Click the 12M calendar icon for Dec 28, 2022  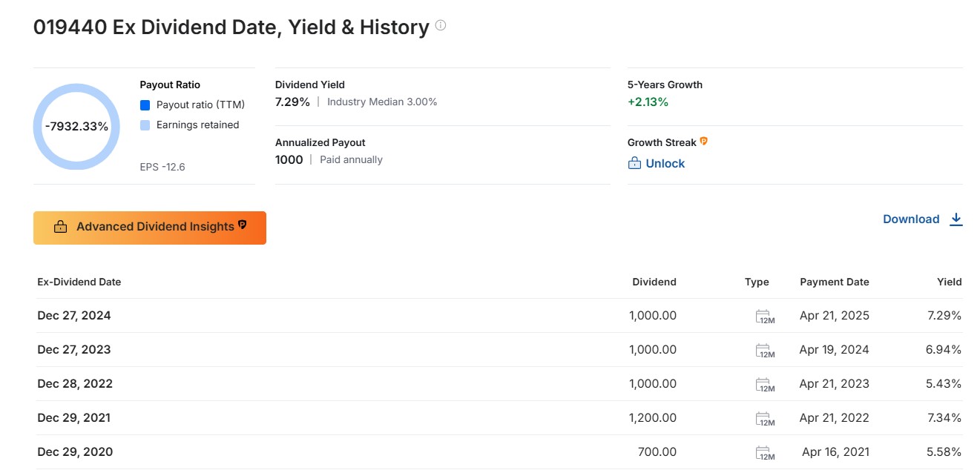coord(764,385)
